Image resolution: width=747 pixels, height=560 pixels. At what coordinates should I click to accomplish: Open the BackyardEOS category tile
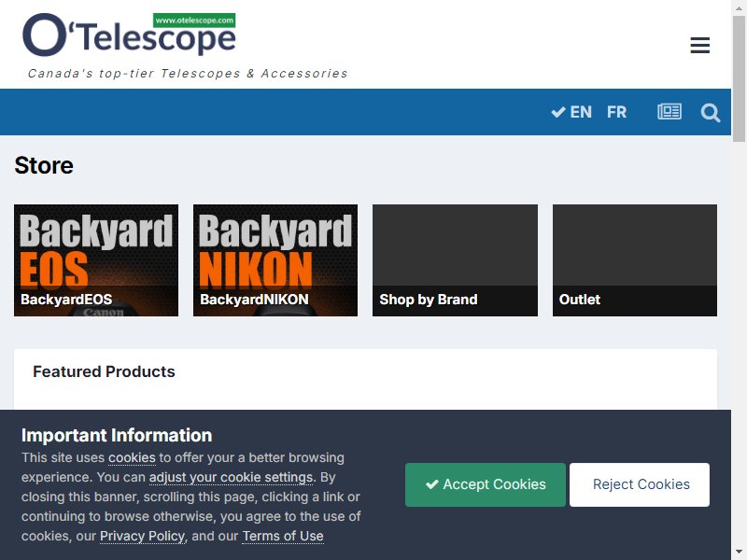pos(96,260)
